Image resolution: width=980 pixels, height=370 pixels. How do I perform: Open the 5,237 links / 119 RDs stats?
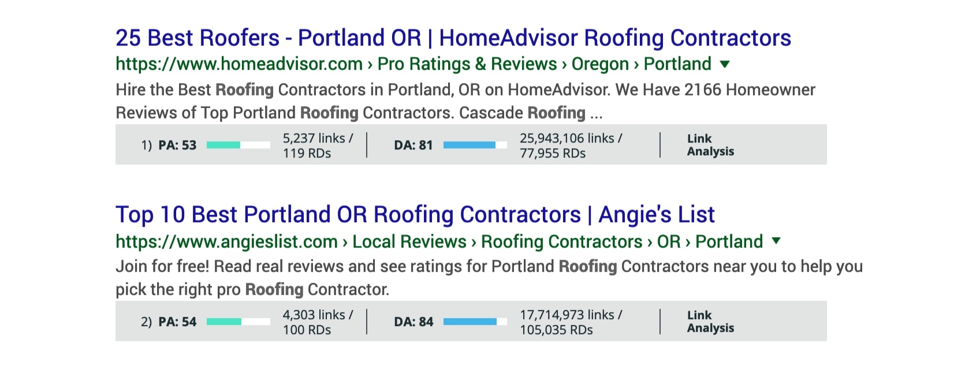coord(317,145)
